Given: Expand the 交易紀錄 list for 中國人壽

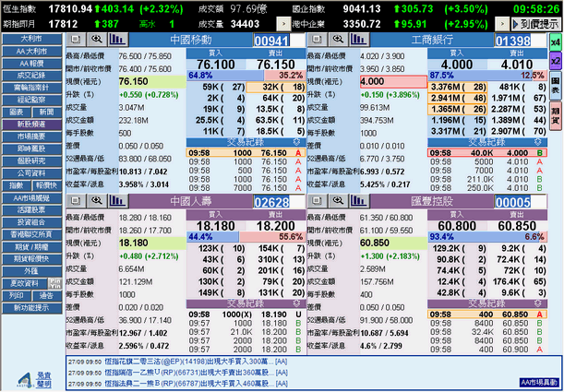Looking at the screenshot, I should [x=296, y=303].
